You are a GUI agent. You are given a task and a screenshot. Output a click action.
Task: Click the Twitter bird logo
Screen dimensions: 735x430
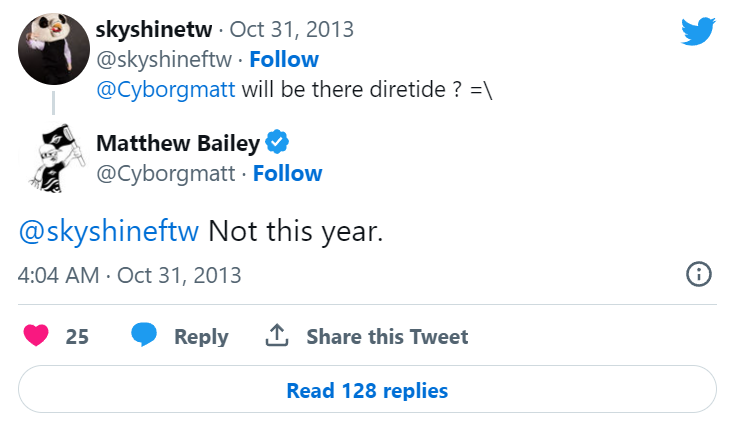tap(698, 32)
